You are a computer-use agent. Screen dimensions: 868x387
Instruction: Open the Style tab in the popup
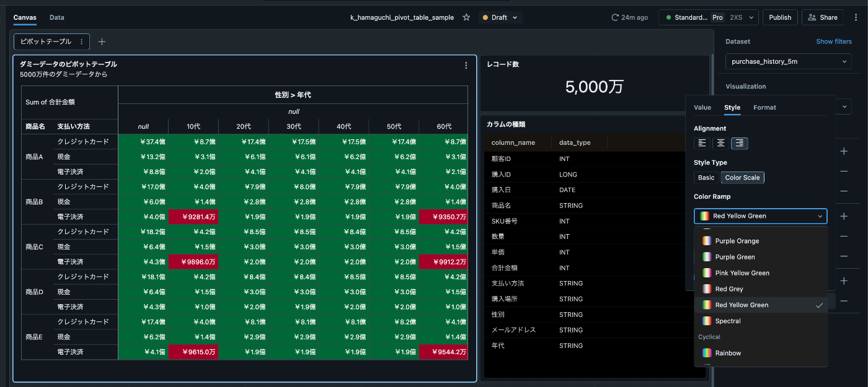tap(732, 107)
